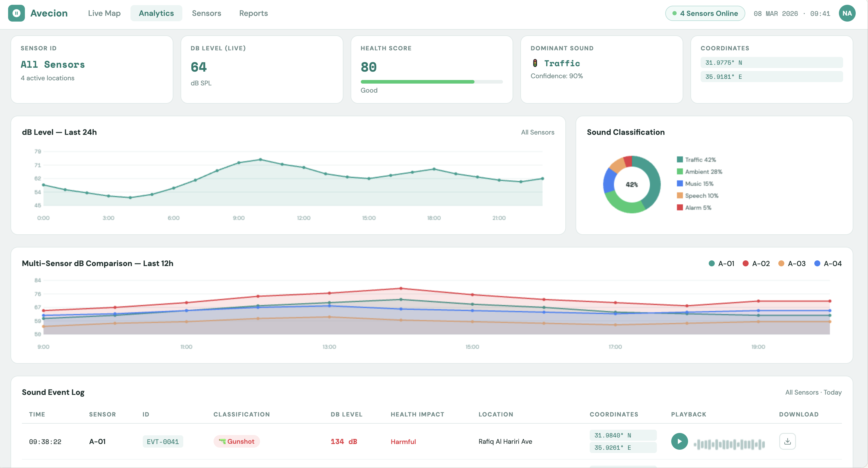Select the A-02 legend marker dot
This screenshot has height=468, width=868.
click(x=745, y=263)
